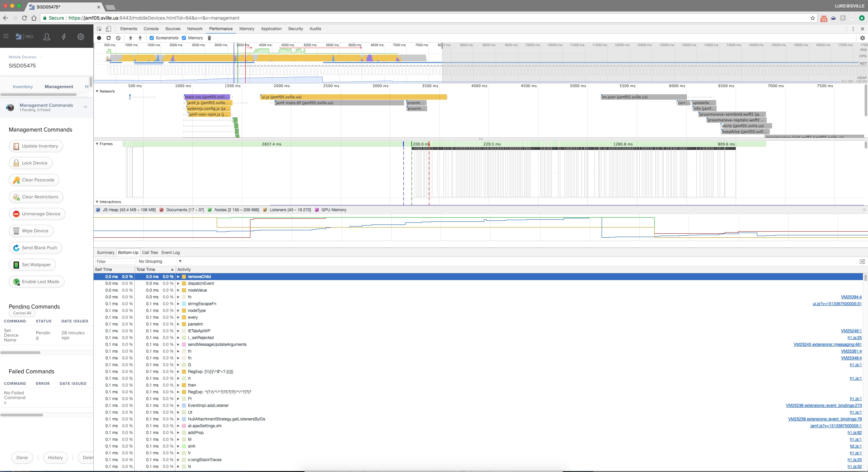This screenshot has width=868, height=472.
Task: Start recording with the record button
Action: (99, 38)
